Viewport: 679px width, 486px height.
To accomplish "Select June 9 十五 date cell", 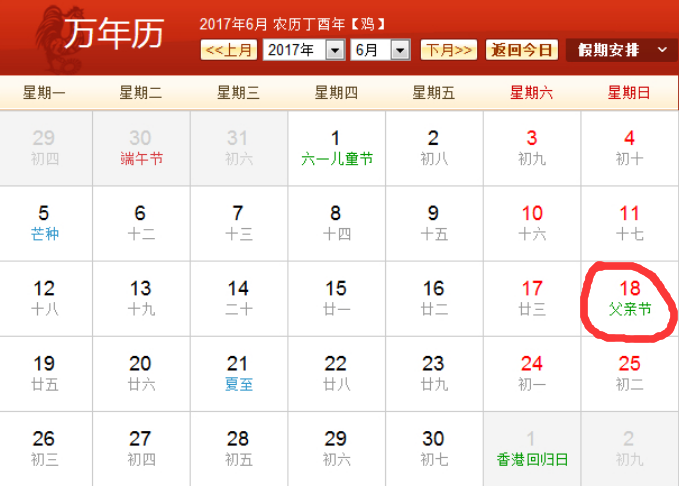I will pyautogui.click(x=433, y=222).
